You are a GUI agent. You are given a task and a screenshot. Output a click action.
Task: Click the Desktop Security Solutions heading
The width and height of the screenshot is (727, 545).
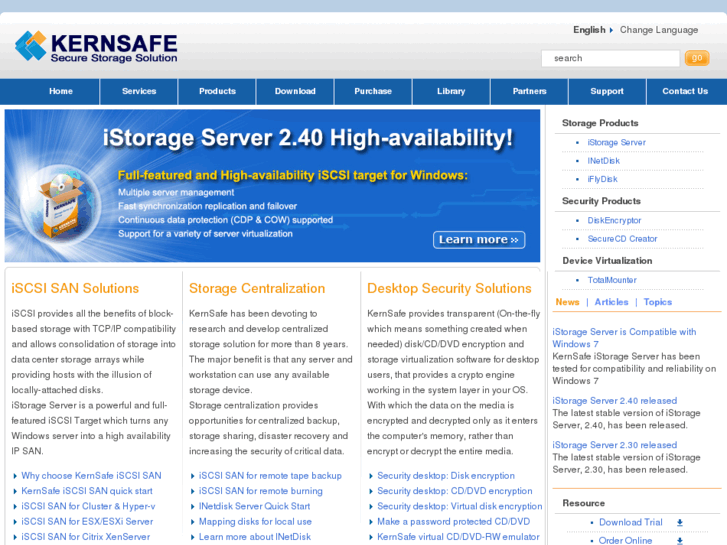tap(449, 289)
